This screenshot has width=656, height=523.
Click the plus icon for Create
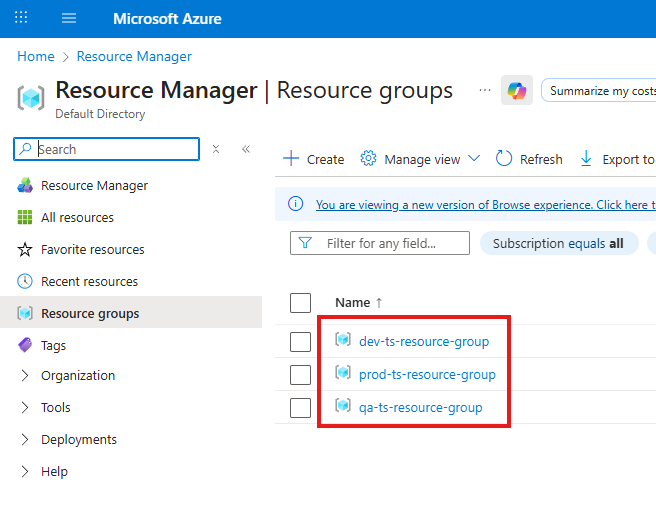[291, 159]
